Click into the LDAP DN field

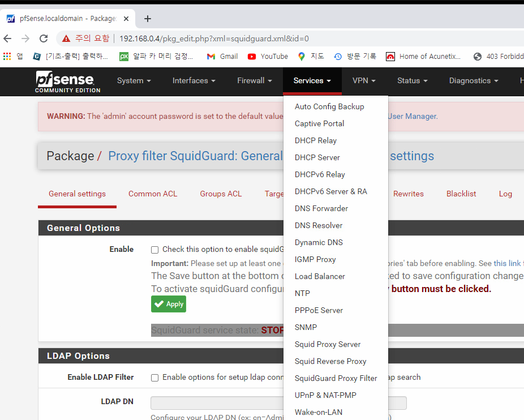279,403
